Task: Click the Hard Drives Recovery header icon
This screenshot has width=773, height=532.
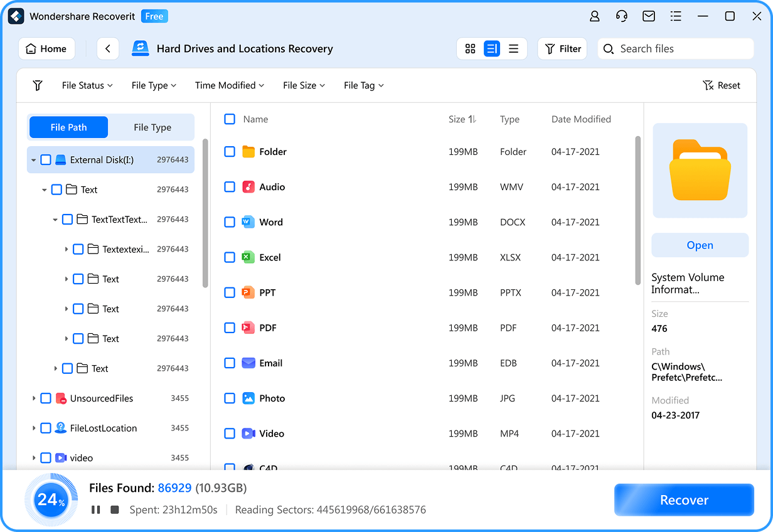Action: click(141, 49)
